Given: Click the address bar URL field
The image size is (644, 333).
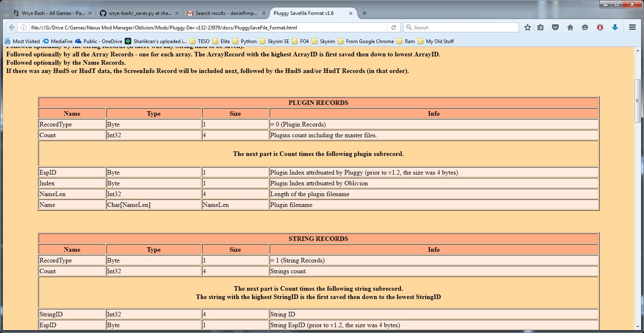Looking at the screenshot, I should (207, 27).
